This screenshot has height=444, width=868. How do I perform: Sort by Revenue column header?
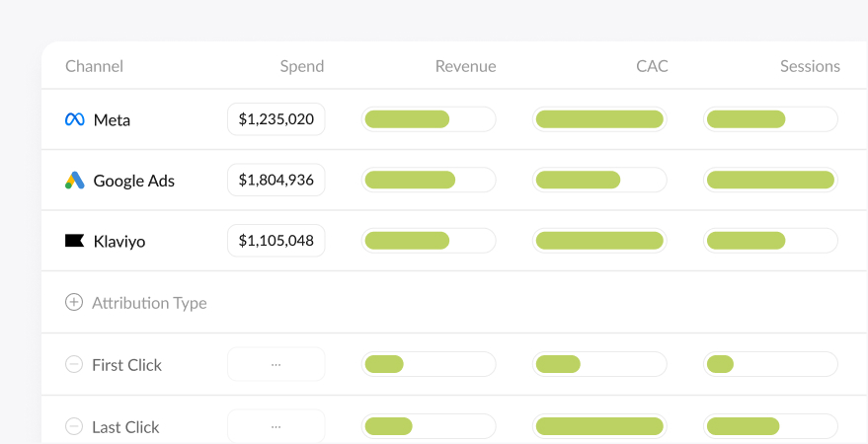465,66
